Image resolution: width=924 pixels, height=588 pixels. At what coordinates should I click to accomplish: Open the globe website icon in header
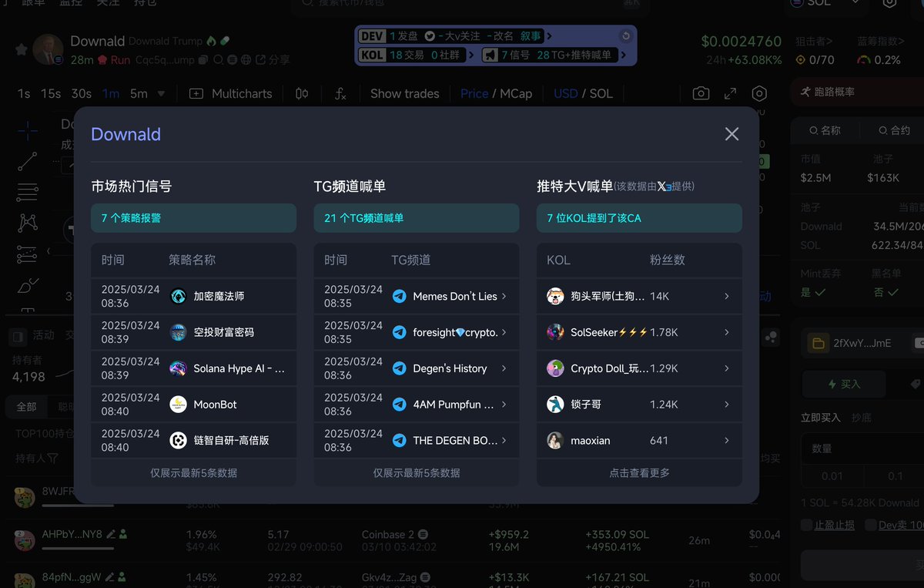tap(246, 60)
